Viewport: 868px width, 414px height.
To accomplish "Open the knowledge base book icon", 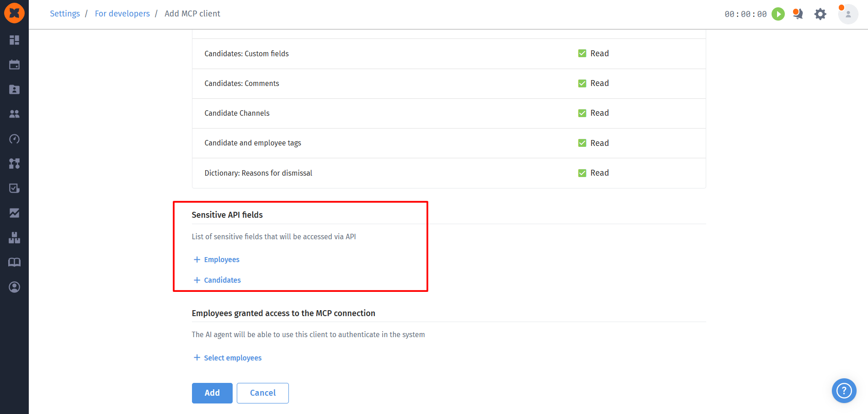I will pos(14,262).
